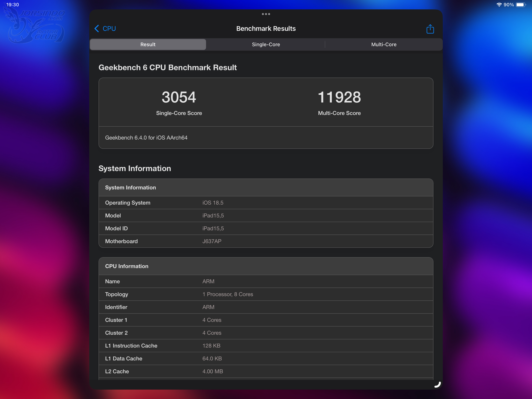The image size is (532, 399).
Task: Tap the large System Information section heading
Action: 135,168
